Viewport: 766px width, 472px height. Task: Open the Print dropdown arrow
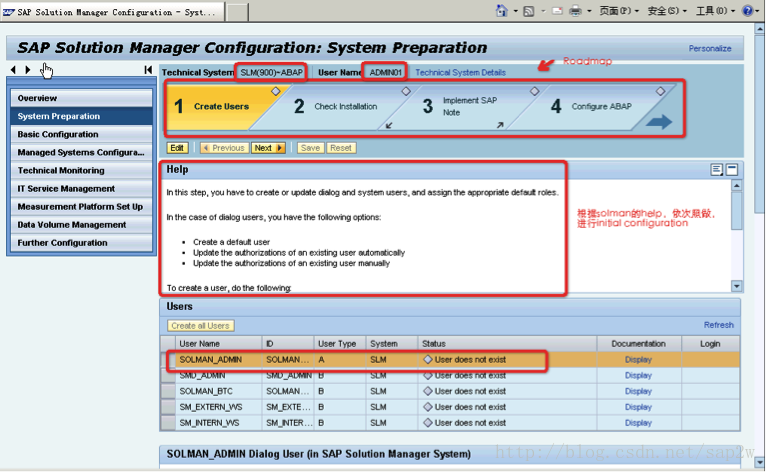point(589,11)
